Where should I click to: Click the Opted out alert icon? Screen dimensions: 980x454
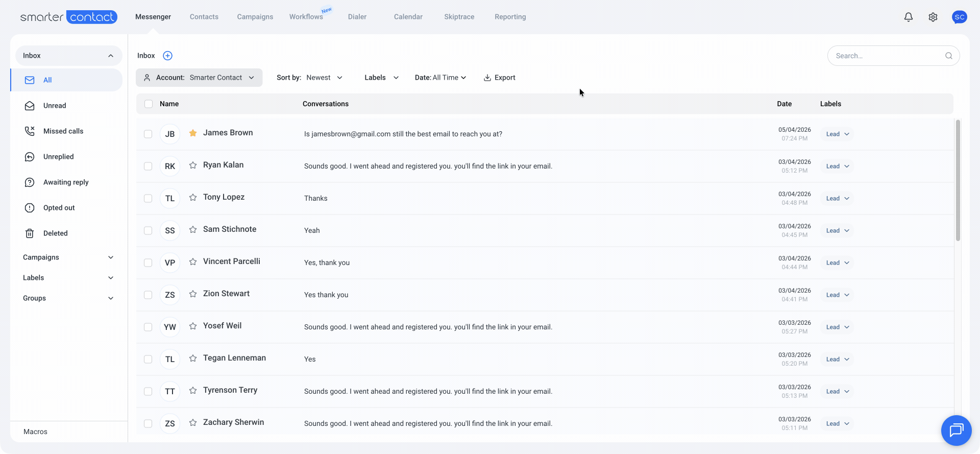click(30, 208)
